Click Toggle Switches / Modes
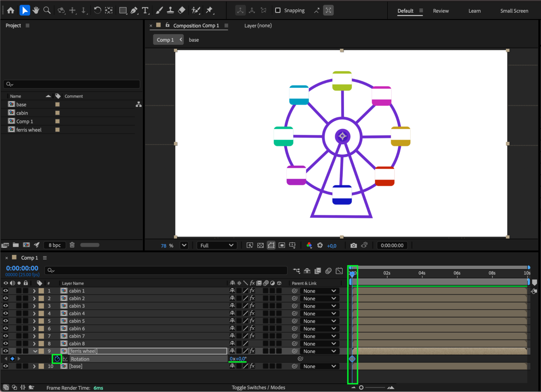The image size is (541, 392). point(258,387)
